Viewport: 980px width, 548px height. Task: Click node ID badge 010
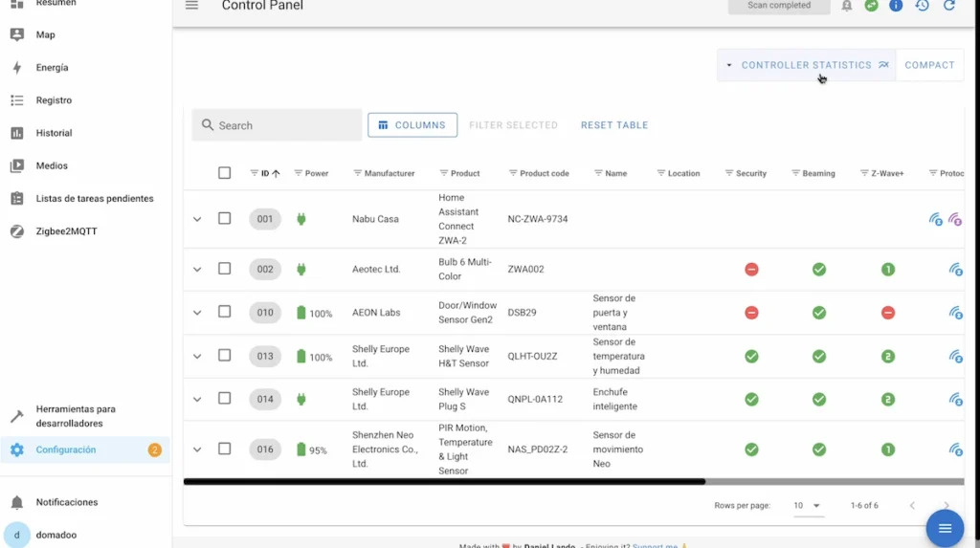point(265,313)
